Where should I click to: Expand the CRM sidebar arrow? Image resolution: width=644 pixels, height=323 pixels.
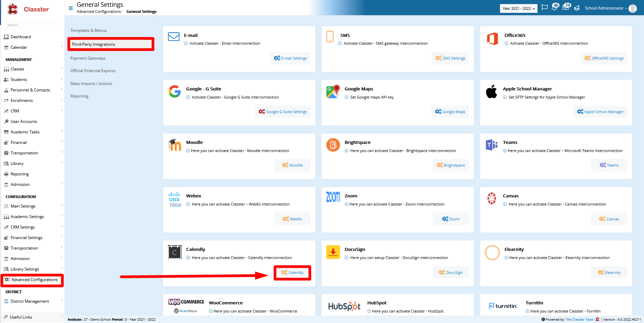tap(62, 111)
